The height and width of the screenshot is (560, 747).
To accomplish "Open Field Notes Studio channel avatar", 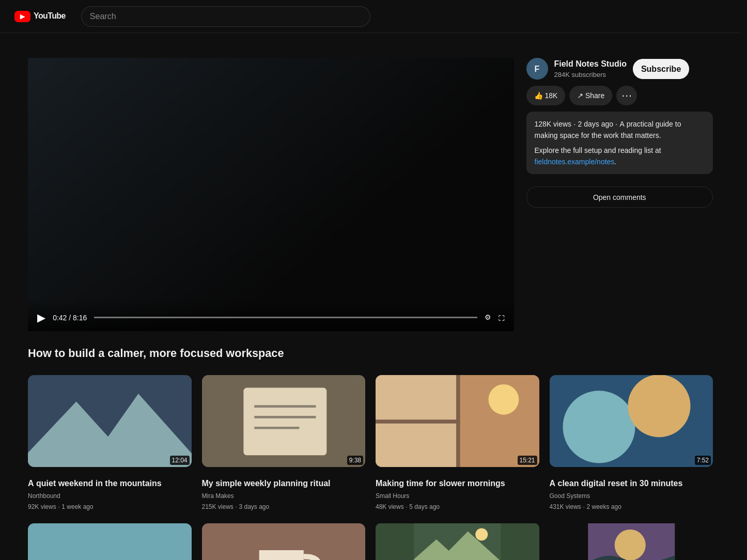I will (537, 69).
